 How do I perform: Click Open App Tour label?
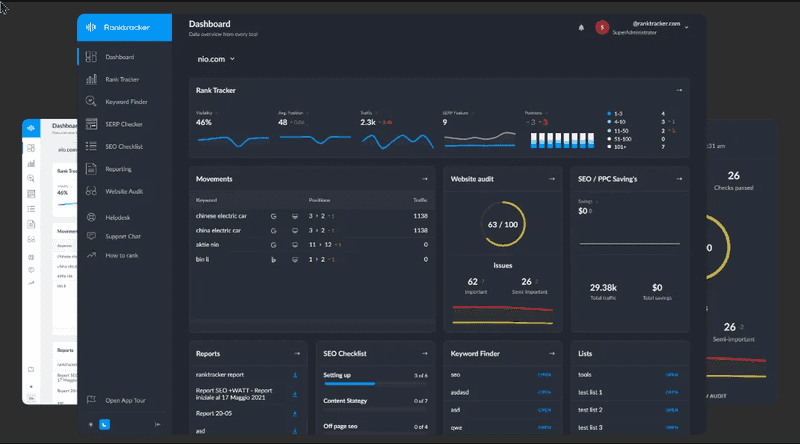pos(126,400)
